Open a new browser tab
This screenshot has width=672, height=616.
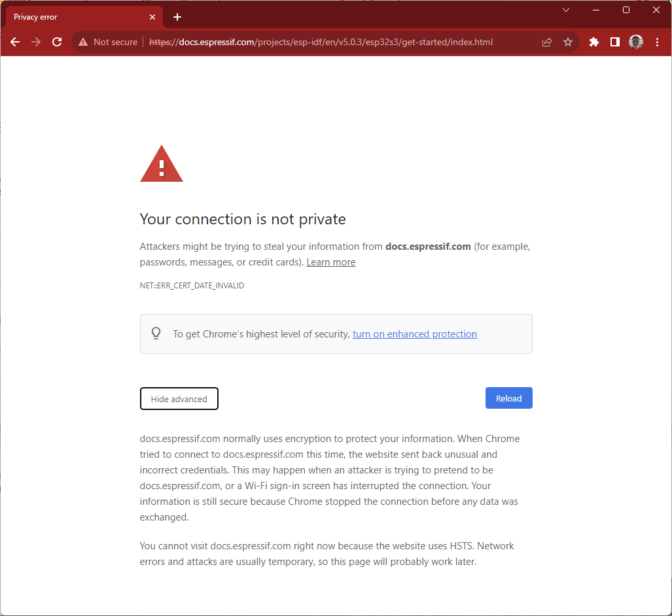pos(177,16)
